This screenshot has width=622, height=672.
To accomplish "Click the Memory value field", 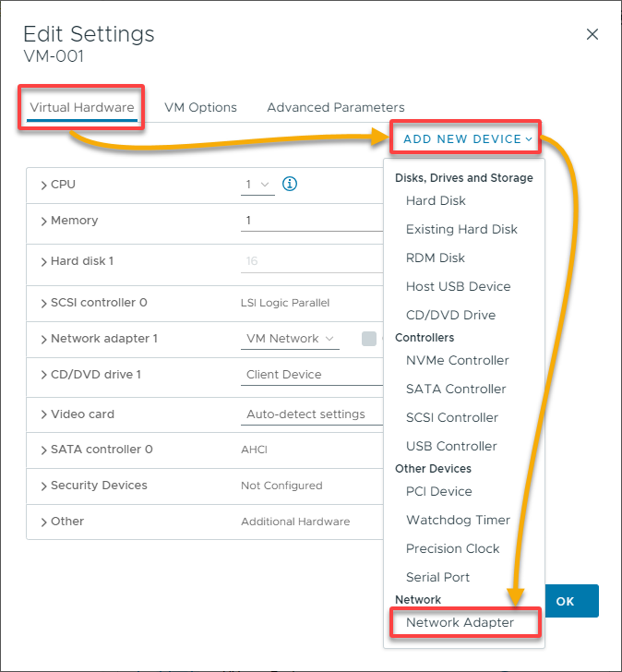I will coord(312,221).
